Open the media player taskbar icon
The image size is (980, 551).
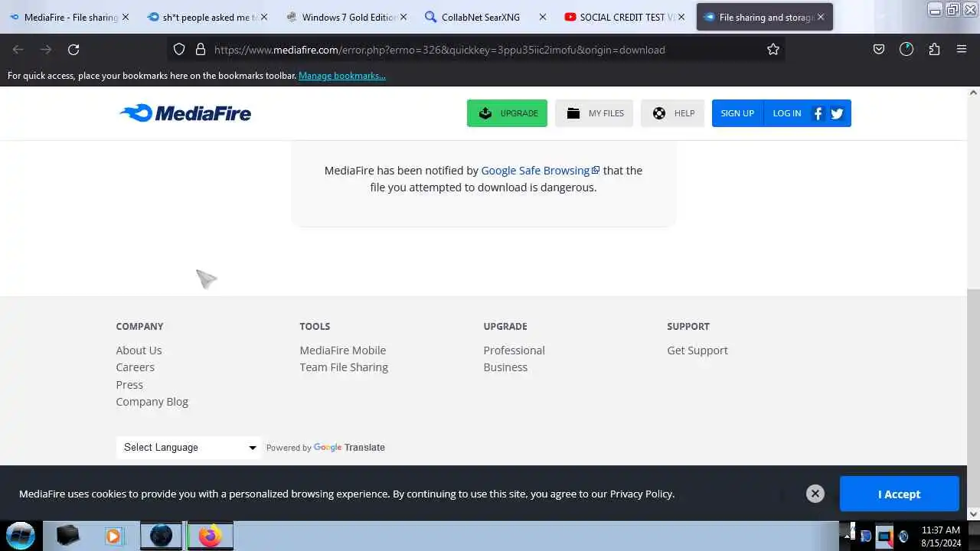[x=113, y=536]
